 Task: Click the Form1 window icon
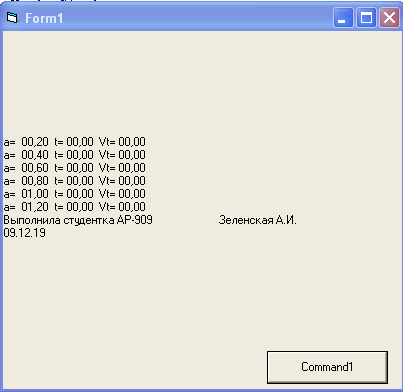pos(13,18)
